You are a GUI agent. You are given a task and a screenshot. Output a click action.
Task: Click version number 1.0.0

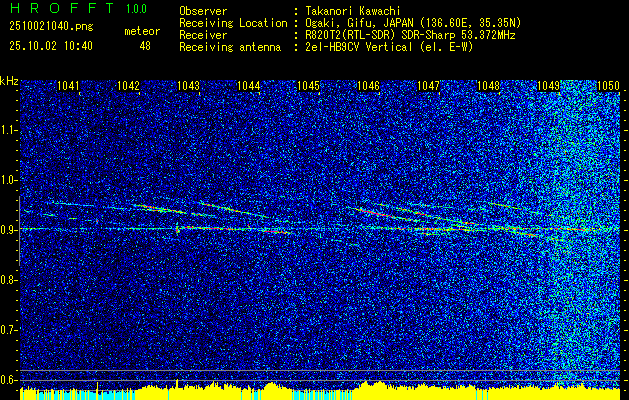[136, 9]
